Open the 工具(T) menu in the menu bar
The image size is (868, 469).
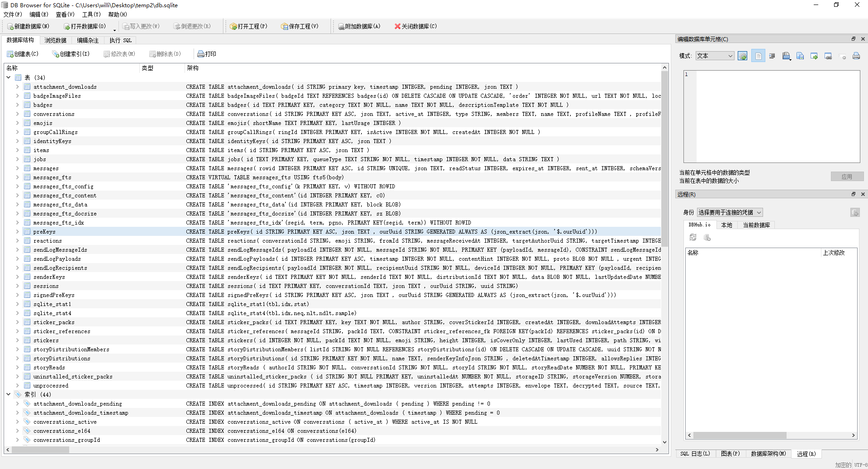[91, 14]
